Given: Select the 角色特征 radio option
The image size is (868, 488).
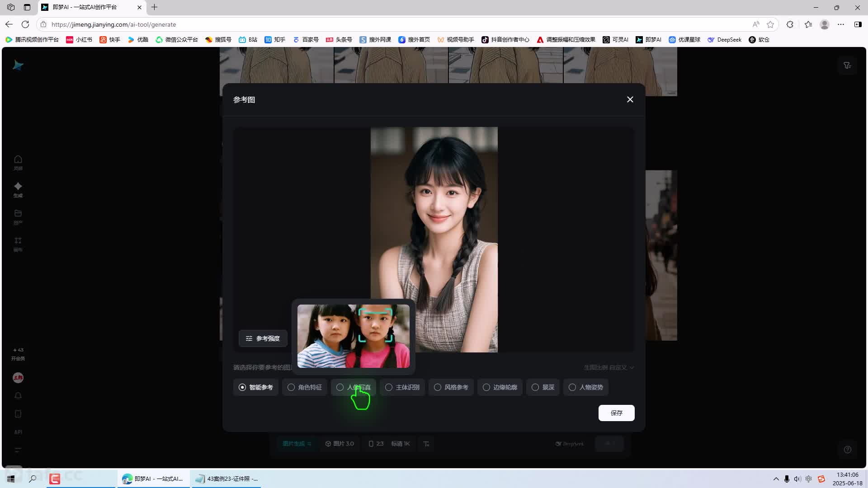Looking at the screenshot, I should click(x=305, y=387).
